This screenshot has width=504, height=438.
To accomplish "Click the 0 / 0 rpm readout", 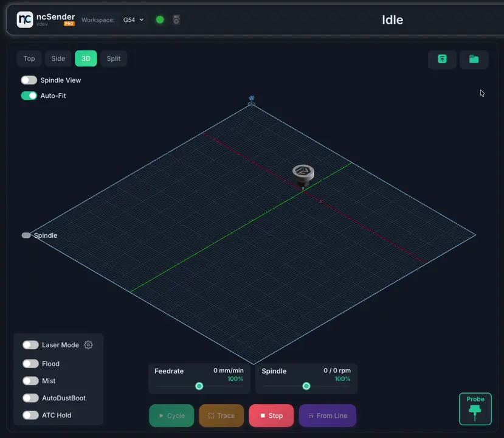I will coord(337,370).
